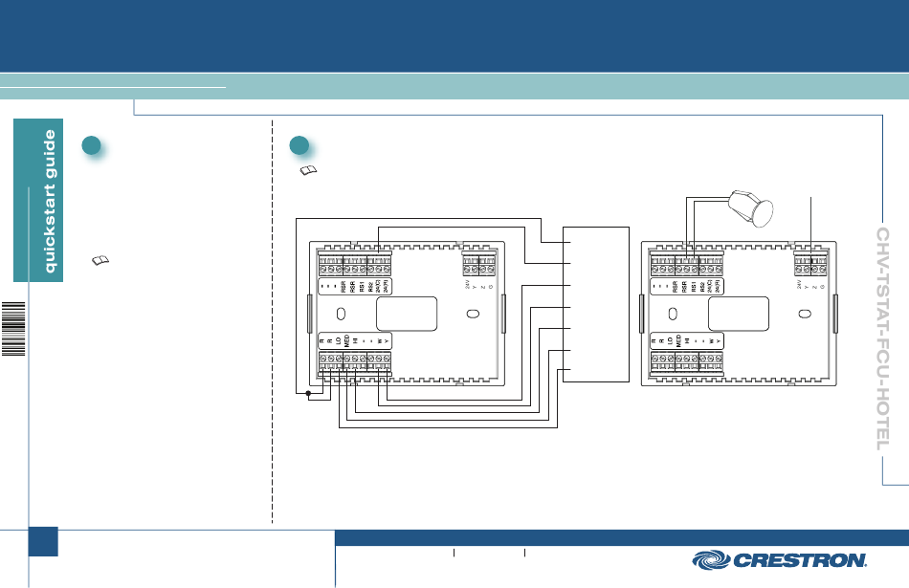Click the right thermostat wiring diagram center cutout

coord(738,314)
